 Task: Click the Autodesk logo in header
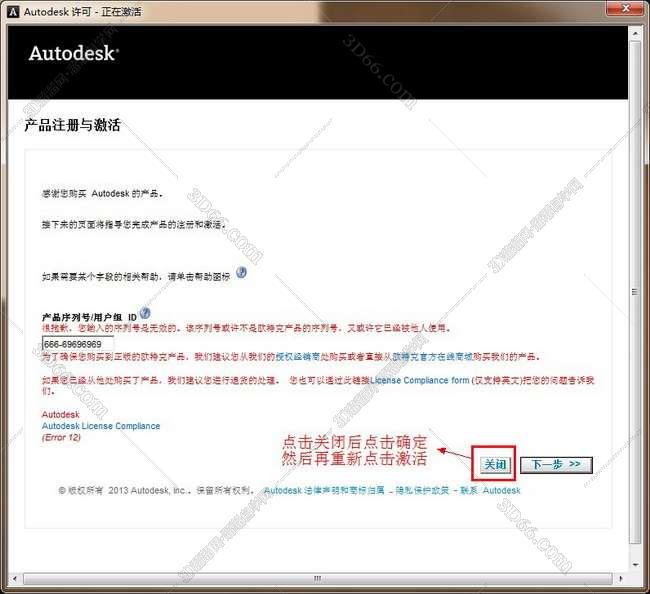click(74, 53)
